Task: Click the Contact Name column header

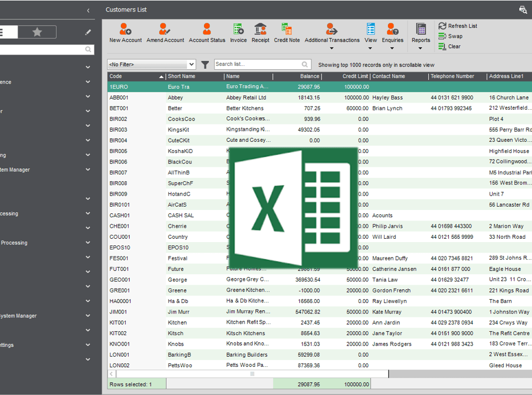Action: coord(400,76)
